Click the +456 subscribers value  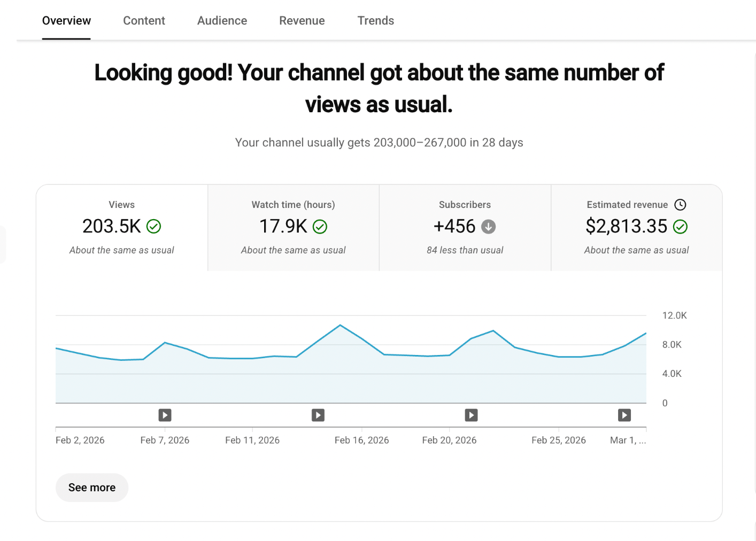(454, 226)
